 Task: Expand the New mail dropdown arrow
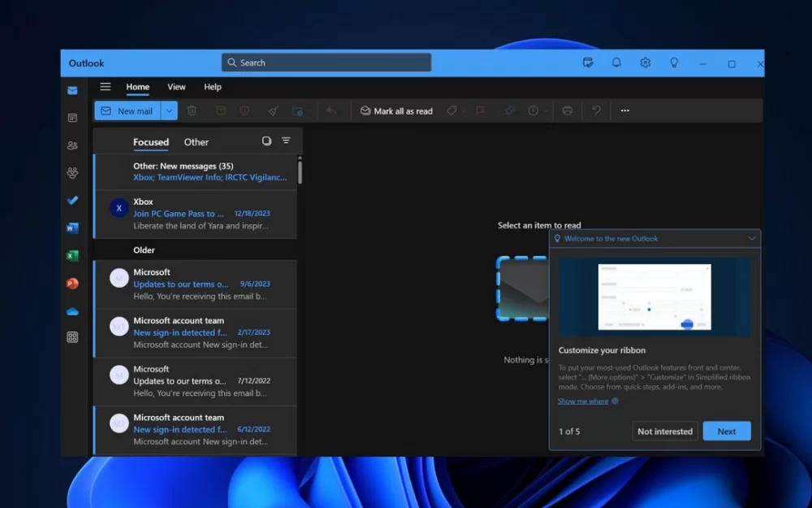[x=169, y=111]
